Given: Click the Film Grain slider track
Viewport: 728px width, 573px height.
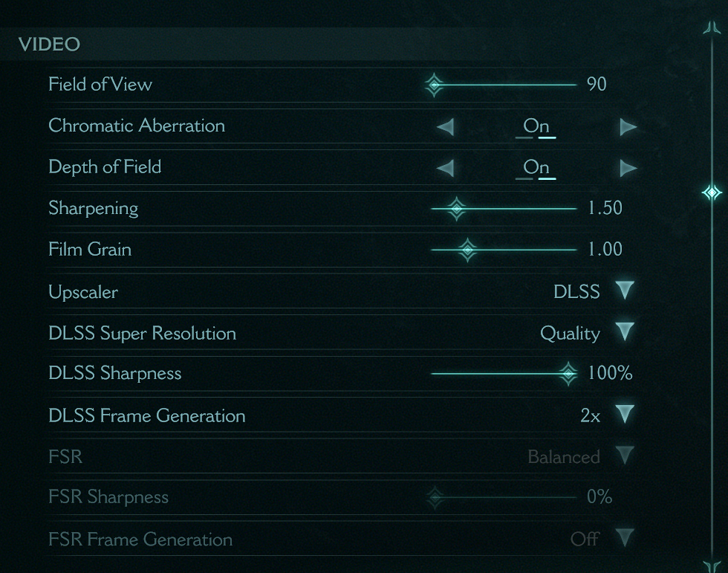Looking at the screenshot, I should [x=504, y=250].
